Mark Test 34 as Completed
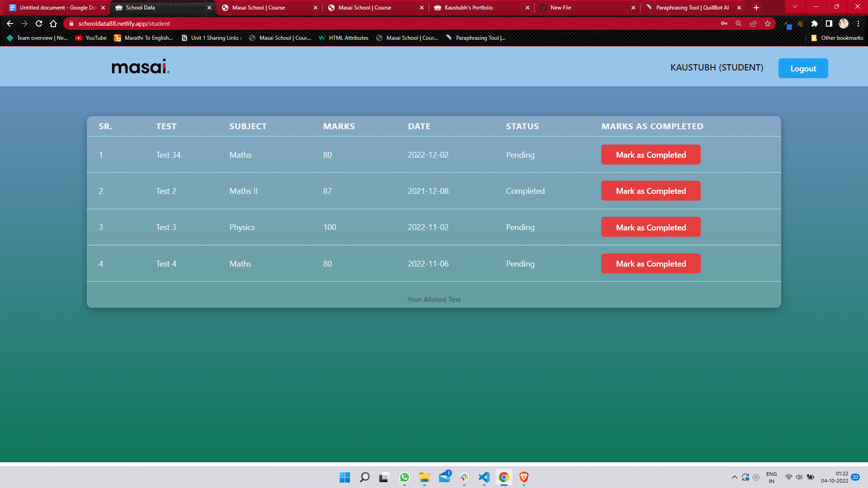 click(651, 155)
